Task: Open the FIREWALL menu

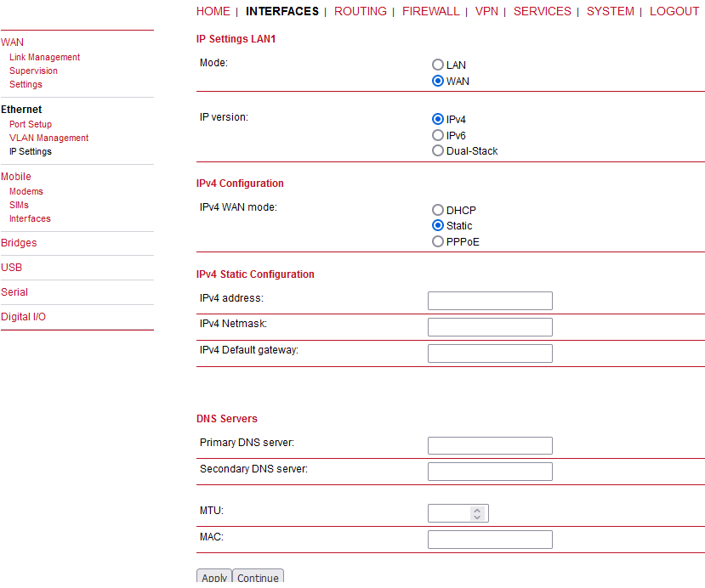Action: coord(430,11)
